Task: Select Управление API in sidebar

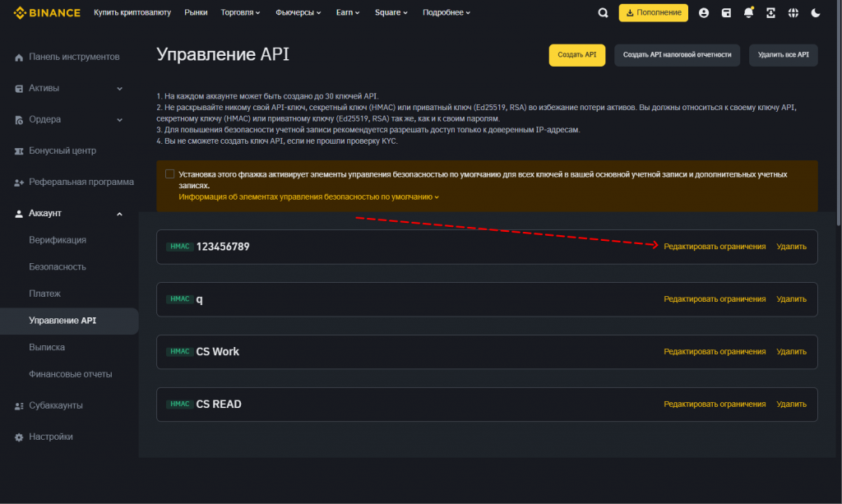Action: point(69,321)
